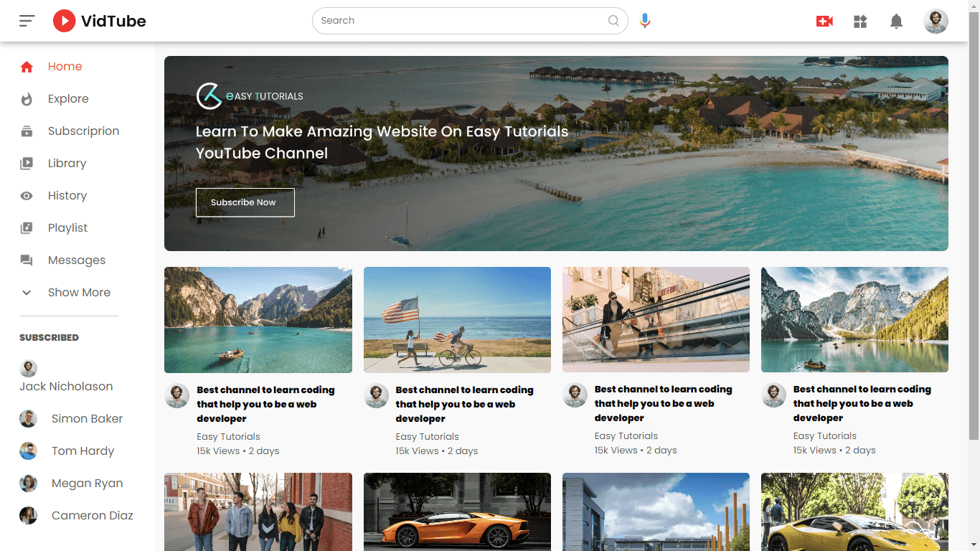This screenshot has height=551, width=980.
Task: Click Tom Hardy's avatar
Action: tap(28, 451)
